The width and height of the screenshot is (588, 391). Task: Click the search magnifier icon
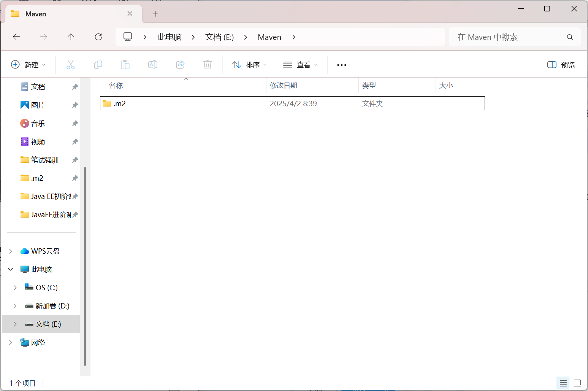pyautogui.click(x=570, y=37)
